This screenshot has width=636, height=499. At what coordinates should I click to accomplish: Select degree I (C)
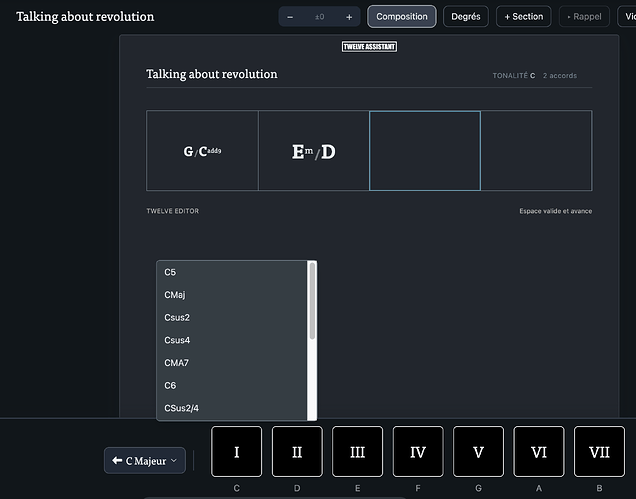click(x=236, y=452)
